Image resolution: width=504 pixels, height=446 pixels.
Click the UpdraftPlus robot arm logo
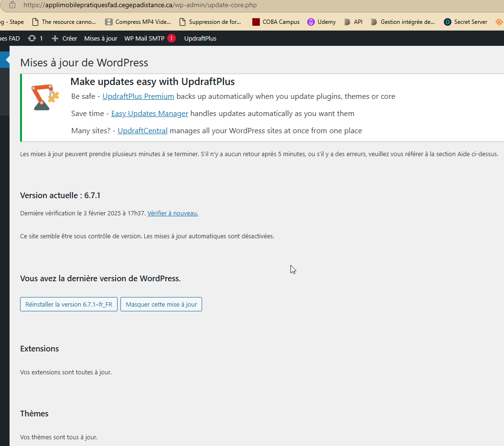[x=45, y=97]
